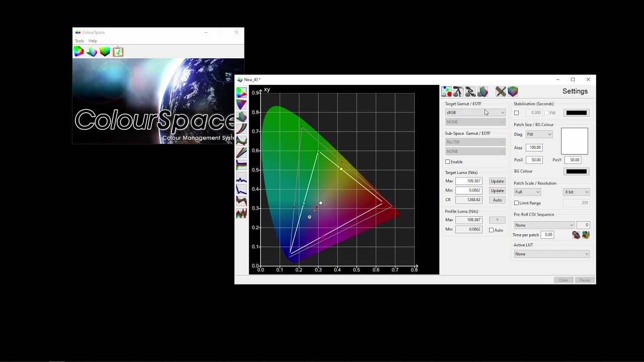This screenshot has width=644, height=362.
Task: Open the Full patch scale dropdown
Action: [x=527, y=192]
